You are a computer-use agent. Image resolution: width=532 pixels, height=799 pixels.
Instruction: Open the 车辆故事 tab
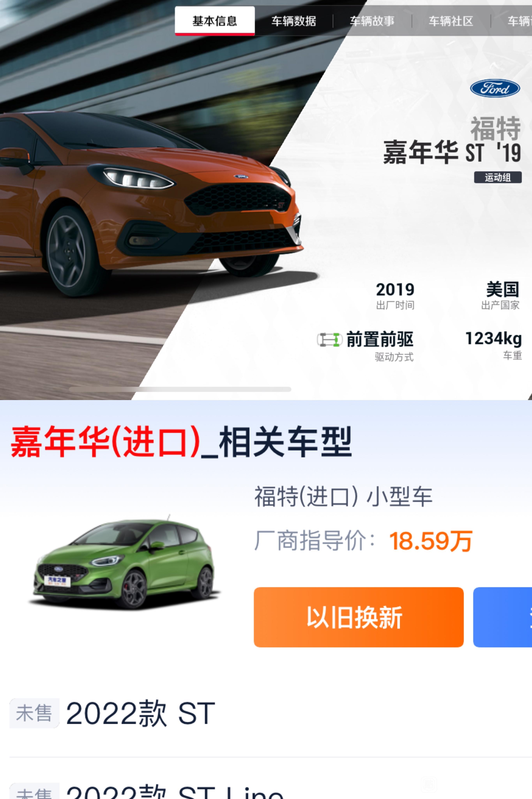coord(372,21)
